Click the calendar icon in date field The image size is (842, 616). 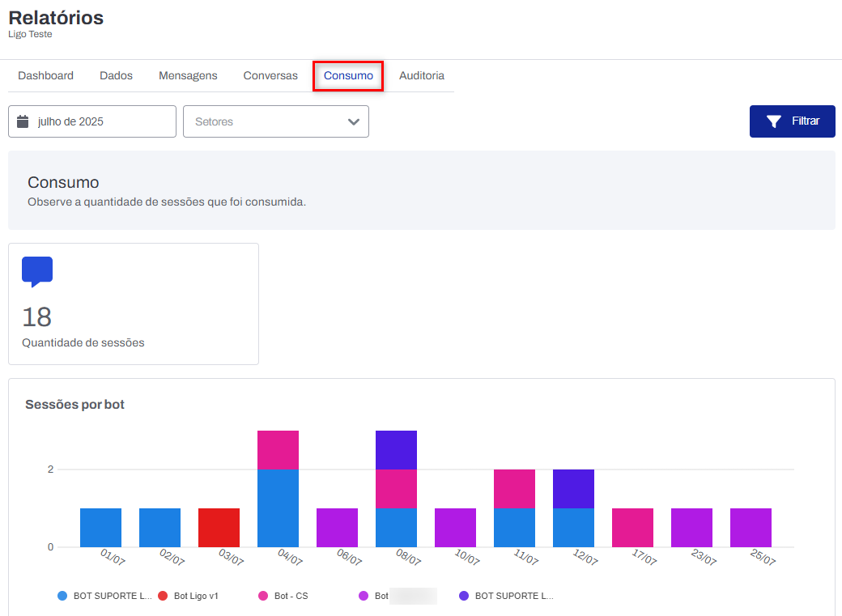coord(23,121)
